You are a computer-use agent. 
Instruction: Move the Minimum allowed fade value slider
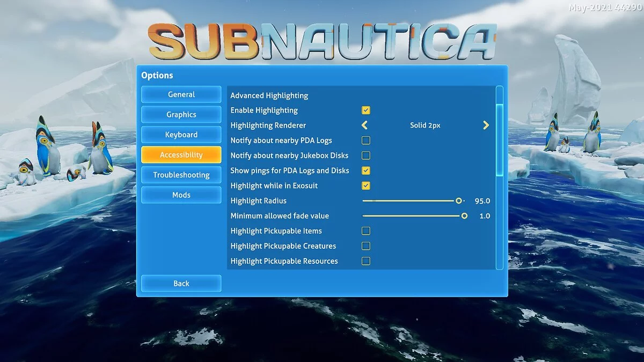pyautogui.click(x=464, y=216)
